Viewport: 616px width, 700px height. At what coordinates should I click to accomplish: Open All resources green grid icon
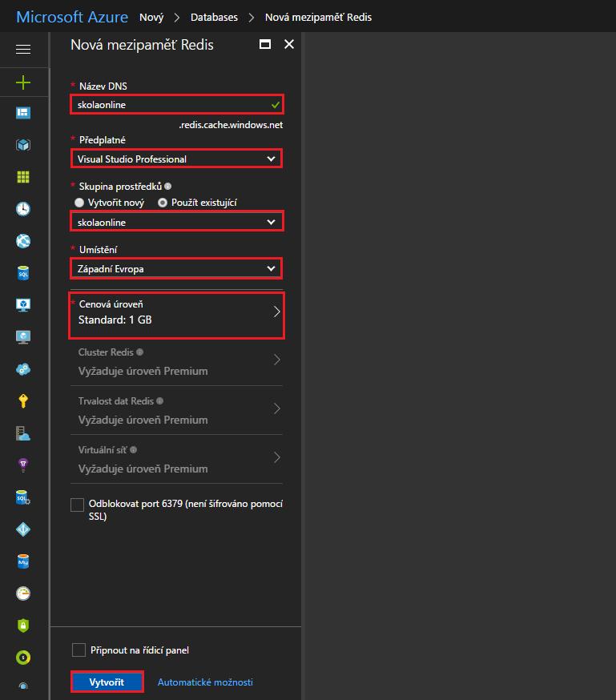pyautogui.click(x=23, y=177)
